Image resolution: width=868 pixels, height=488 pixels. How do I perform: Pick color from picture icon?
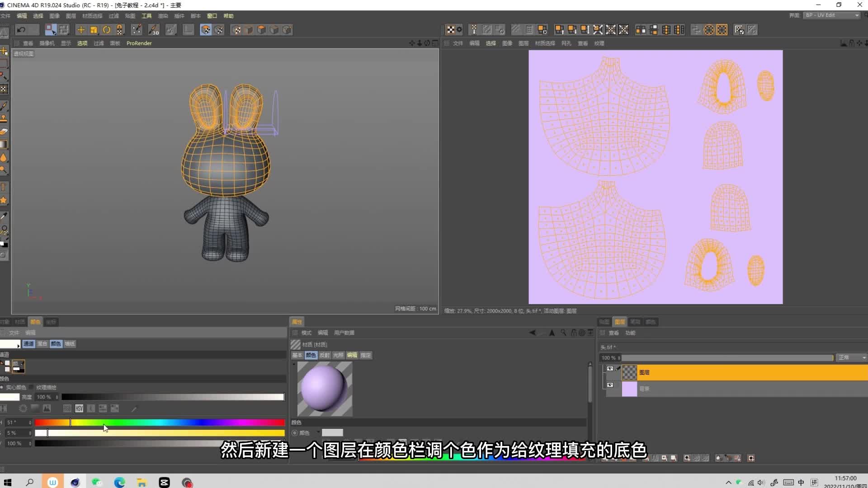pyautogui.click(x=47, y=408)
